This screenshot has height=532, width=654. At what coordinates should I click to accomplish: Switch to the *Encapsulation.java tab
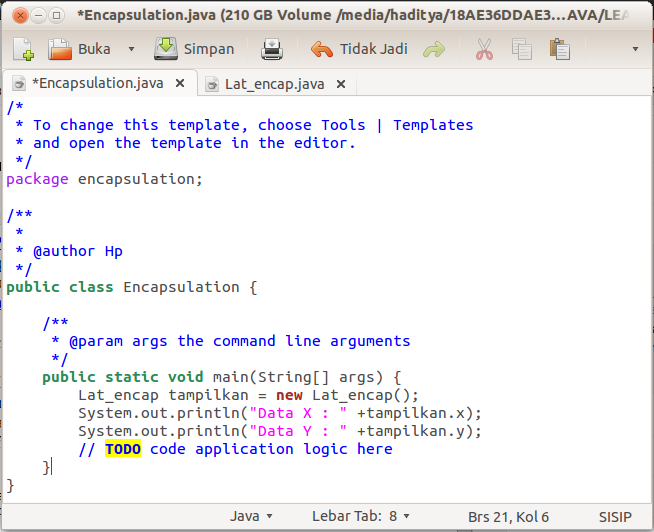click(x=98, y=83)
